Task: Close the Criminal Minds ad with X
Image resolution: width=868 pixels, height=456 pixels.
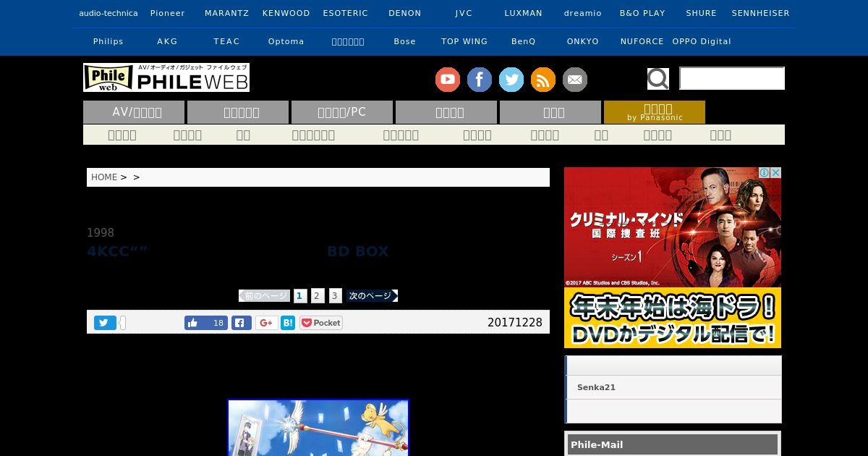Action: [775, 173]
